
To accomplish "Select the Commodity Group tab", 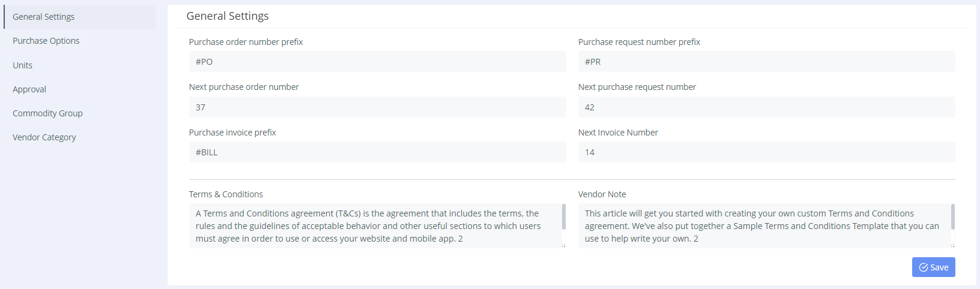I will point(48,113).
